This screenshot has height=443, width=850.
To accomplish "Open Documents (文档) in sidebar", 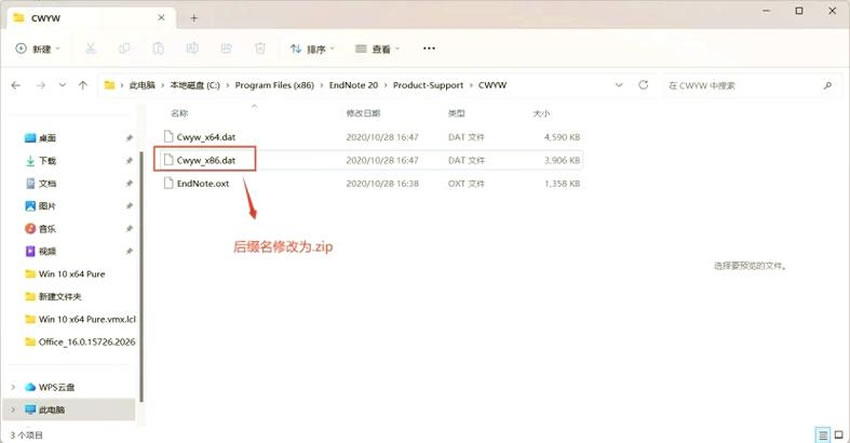I will coord(47,183).
